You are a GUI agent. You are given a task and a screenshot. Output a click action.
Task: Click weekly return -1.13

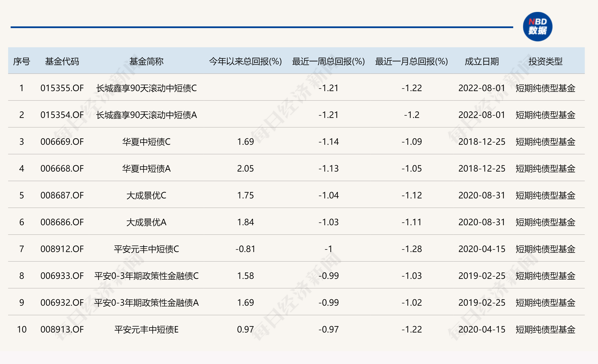[329, 169]
